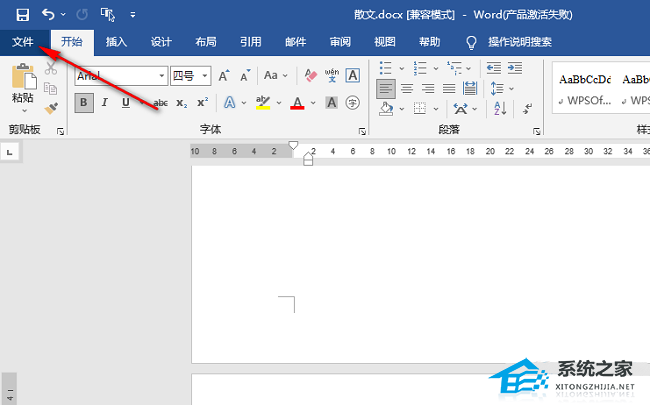
Task: Click the Decrease indent icon
Action: pos(494,68)
